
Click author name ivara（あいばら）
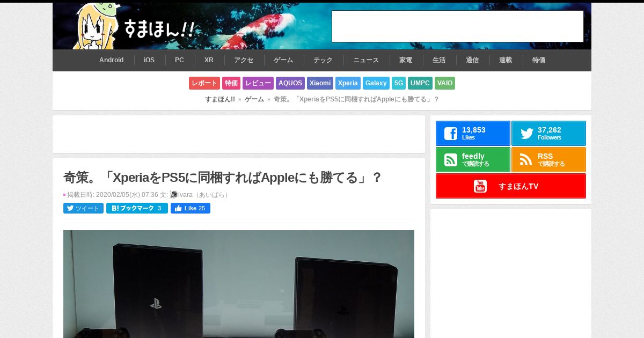(x=204, y=195)
